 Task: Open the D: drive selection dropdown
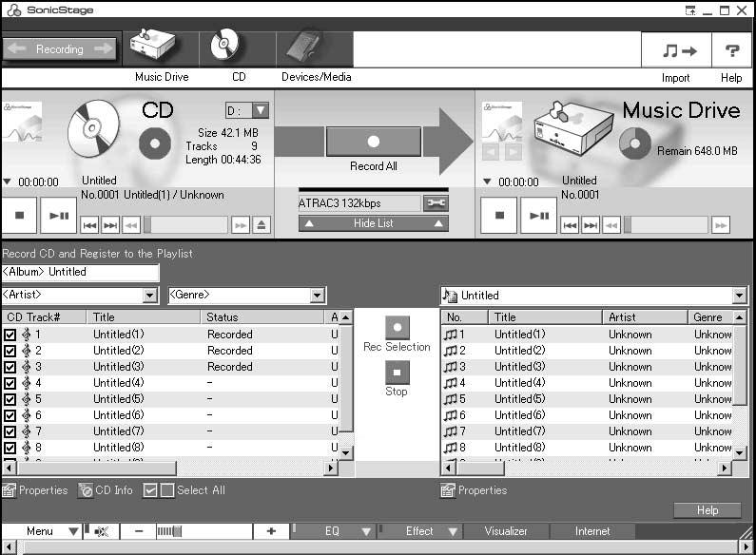[x=261, y=110]
